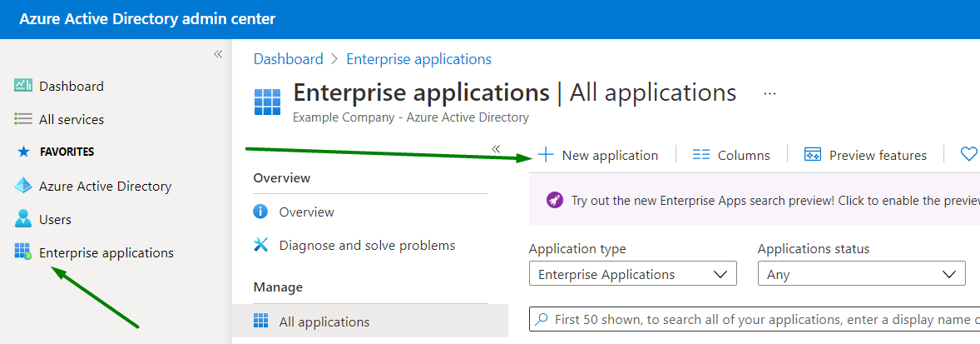Open the Applications status dropdown
The image size is (980, 344).
click(x=861, y=274)
